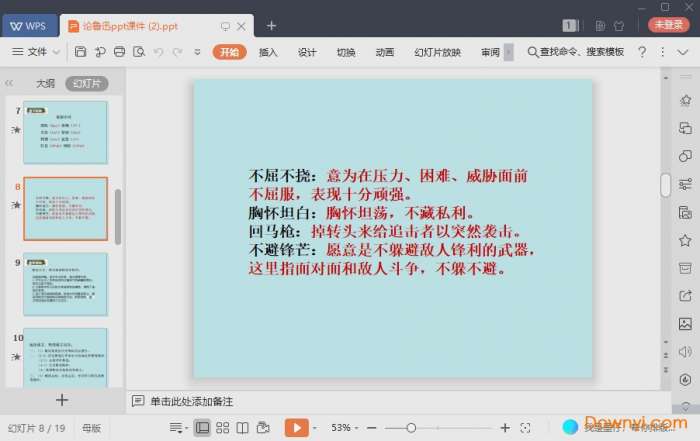Click the plus icon to add a new slide
The image size is (700, 441).
point(62,400)
